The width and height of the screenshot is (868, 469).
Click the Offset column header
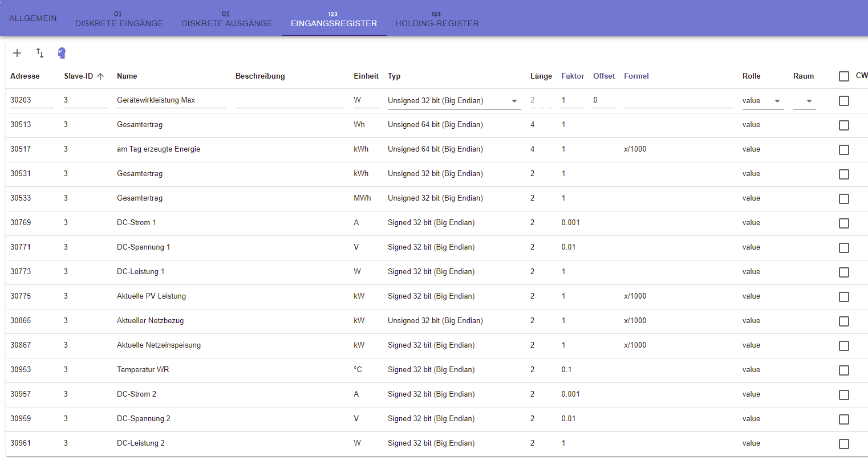point(604,76)
